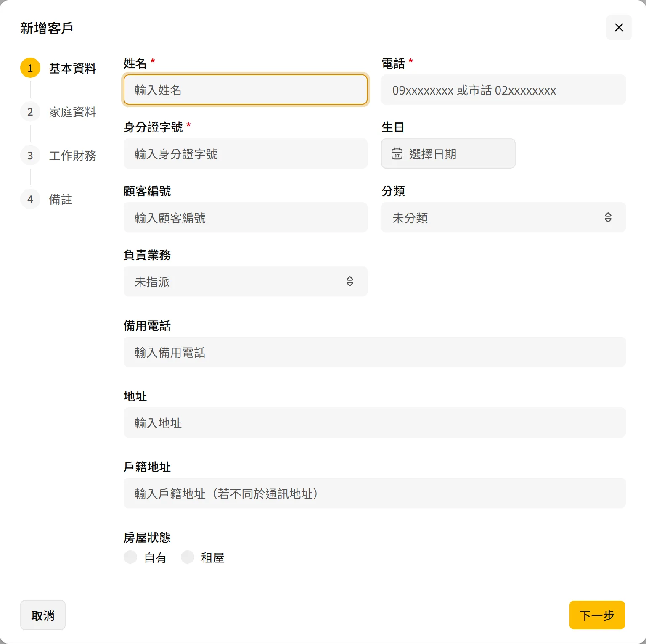Click the up-down arrows in the 未分類 dropdown

pyautogui.click(x=608, y=217)
